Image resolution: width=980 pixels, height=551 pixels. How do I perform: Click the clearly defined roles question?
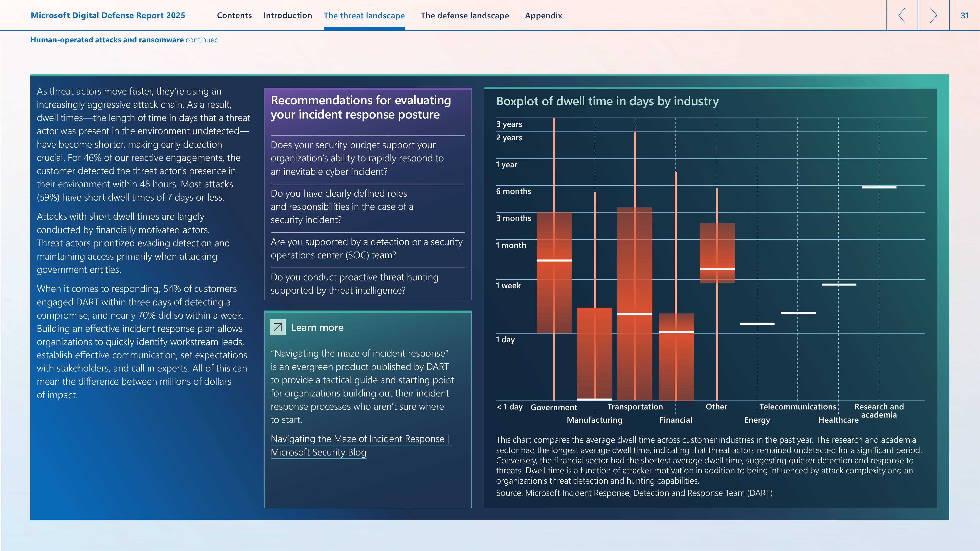coord(342,206)
